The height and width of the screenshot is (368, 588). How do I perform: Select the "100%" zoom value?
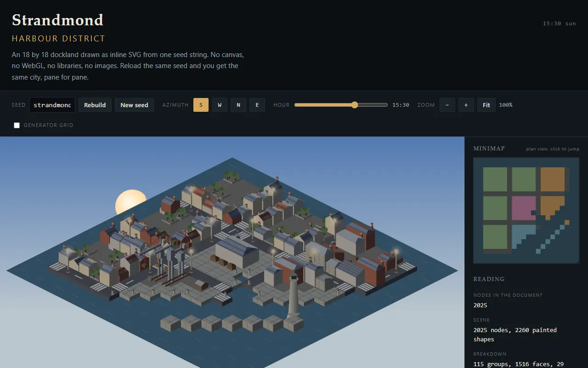[506, 105]
